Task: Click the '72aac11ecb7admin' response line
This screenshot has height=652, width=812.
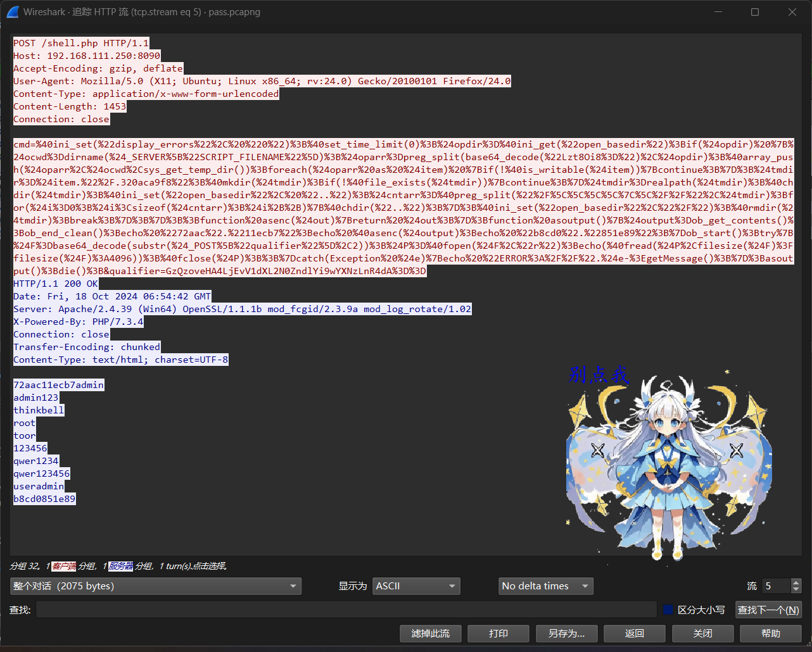Action: pos(58,385)
